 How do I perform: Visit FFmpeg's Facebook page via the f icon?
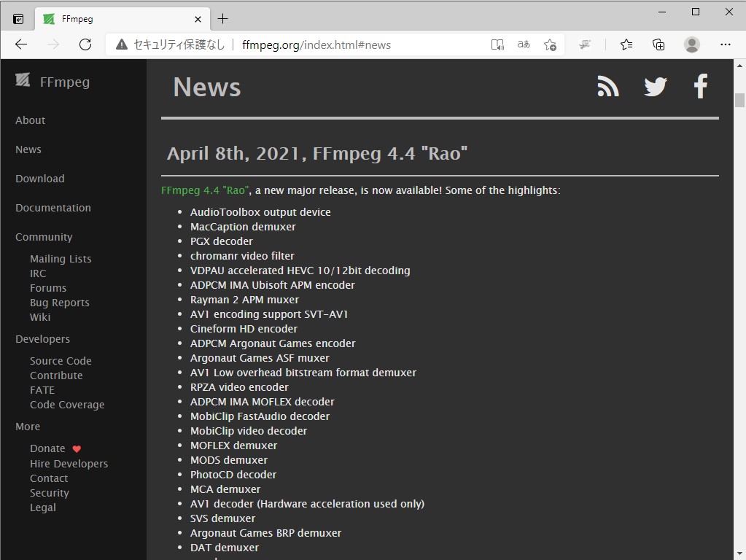[x=700, y=87]
